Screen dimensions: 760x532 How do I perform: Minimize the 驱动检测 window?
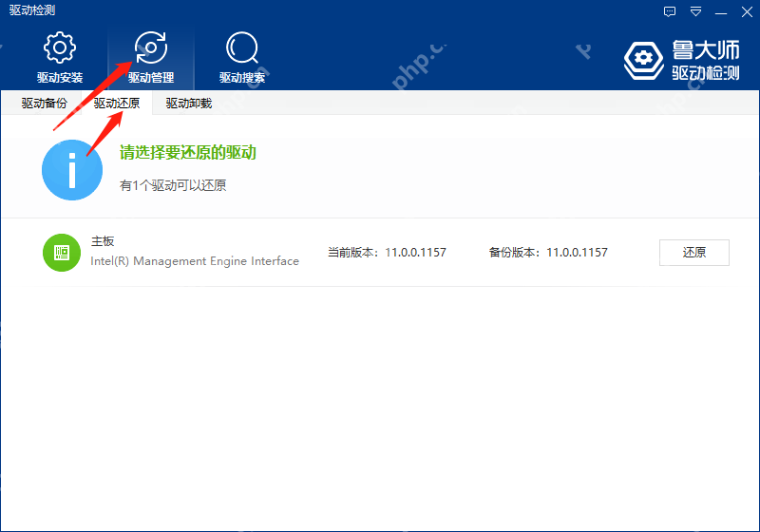pos(721,12)
